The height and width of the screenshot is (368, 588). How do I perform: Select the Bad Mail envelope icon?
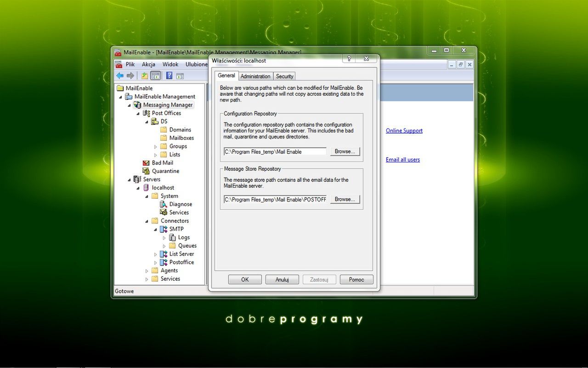pyautogui.click(x=146, y=163)
